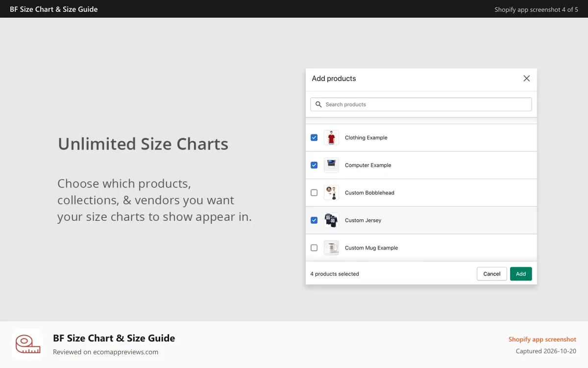Viewport: 588px width, 368px height.
Task: Click the 4 products selected text
Action: pyautogui.click(x=335, y=274)
